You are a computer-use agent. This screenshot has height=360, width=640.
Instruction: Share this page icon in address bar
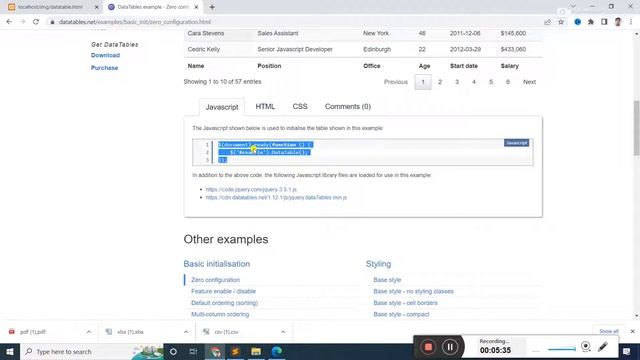tap(547, 22)
